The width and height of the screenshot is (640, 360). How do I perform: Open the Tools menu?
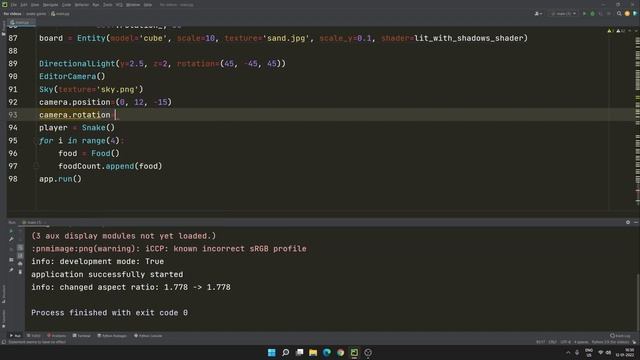108,5
